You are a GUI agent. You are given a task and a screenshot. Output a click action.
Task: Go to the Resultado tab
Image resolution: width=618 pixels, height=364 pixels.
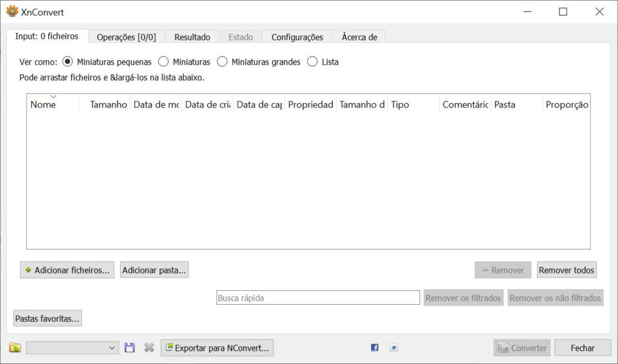click(192, 37)
